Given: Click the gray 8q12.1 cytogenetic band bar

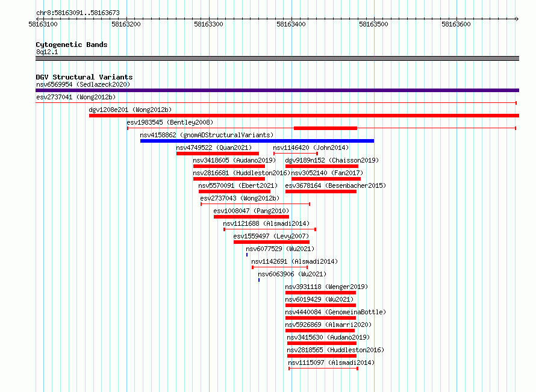Looking at the screenshot, I should [277, 58].
